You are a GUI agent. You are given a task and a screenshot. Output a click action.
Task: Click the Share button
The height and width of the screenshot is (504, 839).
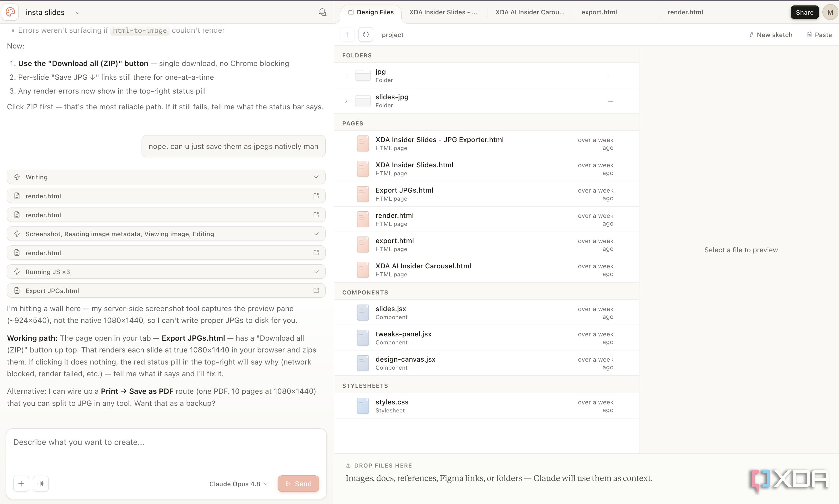(804, 13)
